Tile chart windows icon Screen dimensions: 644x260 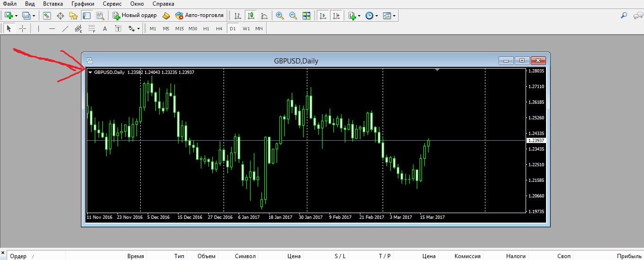click(x=306, y=15)
